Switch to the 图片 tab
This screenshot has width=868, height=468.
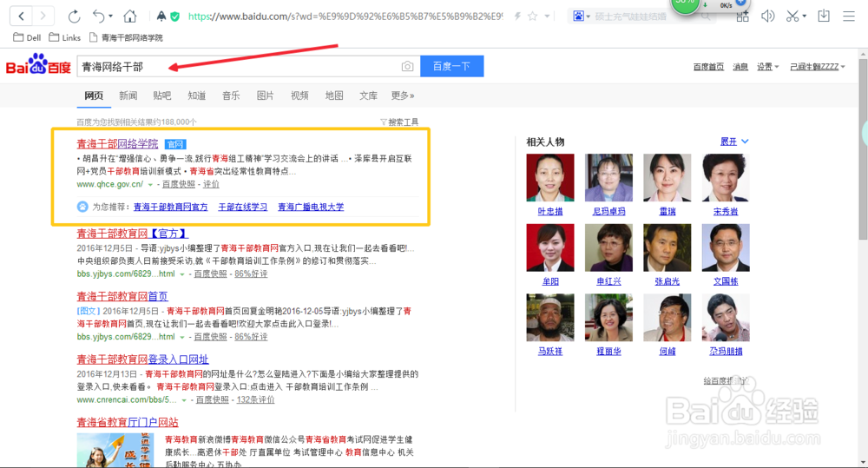coord(265,96)
